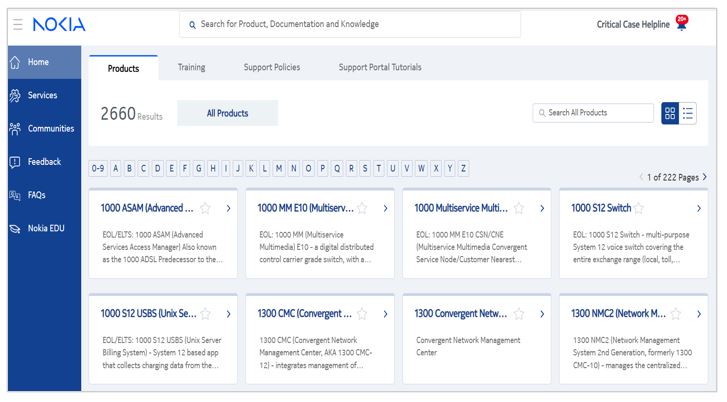Expand the 1000 MM E10 card arrow
The width and height of the screenshot is (727, 402).
[385, 209]
